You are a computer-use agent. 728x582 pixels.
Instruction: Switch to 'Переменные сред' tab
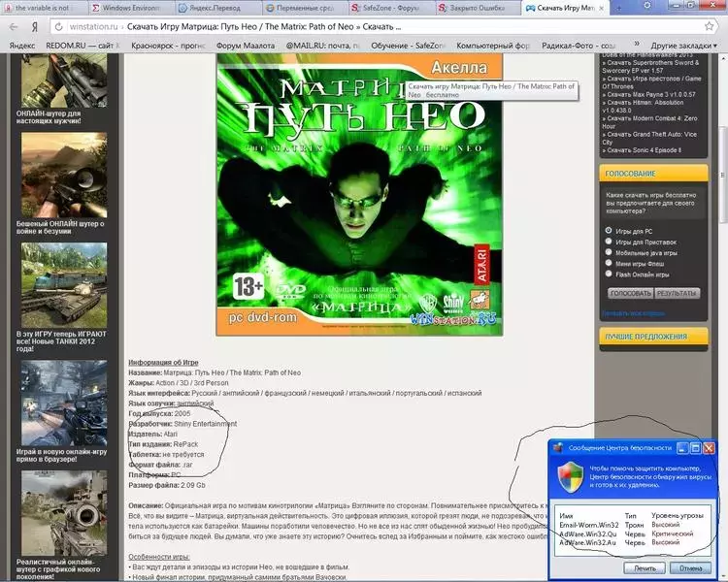pyautogui.click(x=305, y=8)
